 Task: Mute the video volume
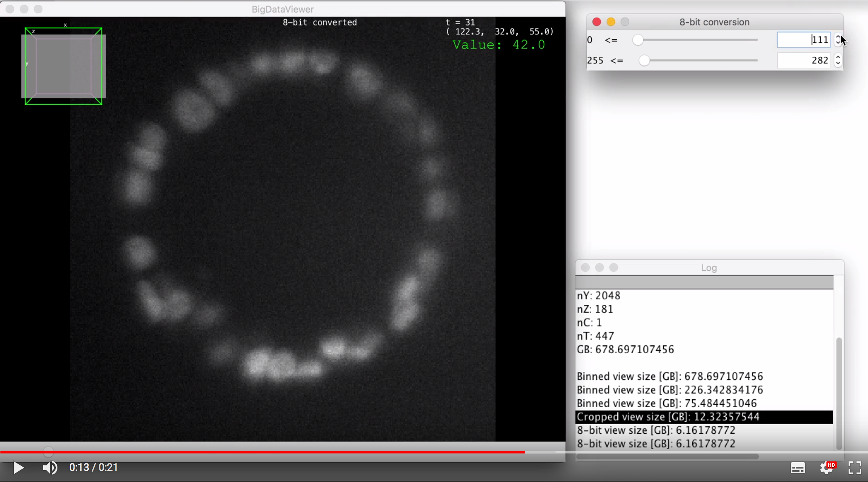[50, 468]
